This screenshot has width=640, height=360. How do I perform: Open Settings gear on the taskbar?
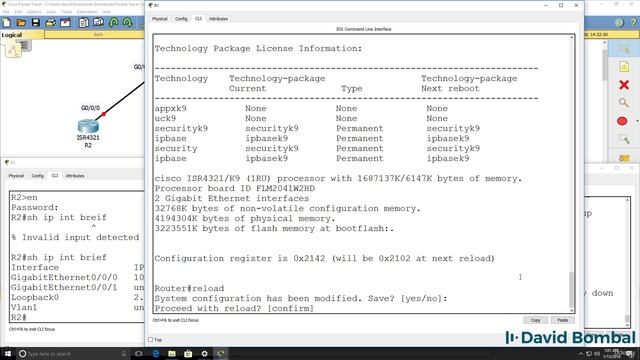point(204,353)
